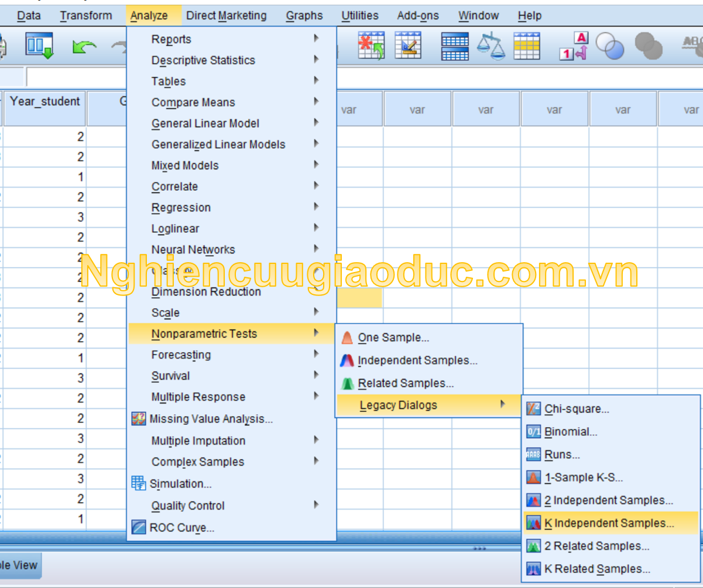Select the Year_student column header

point(45,102)
